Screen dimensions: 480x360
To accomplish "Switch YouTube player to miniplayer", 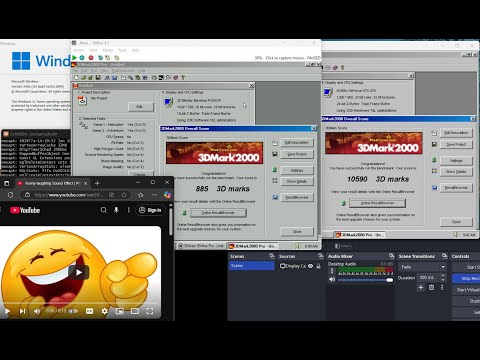I will point(119,311).
